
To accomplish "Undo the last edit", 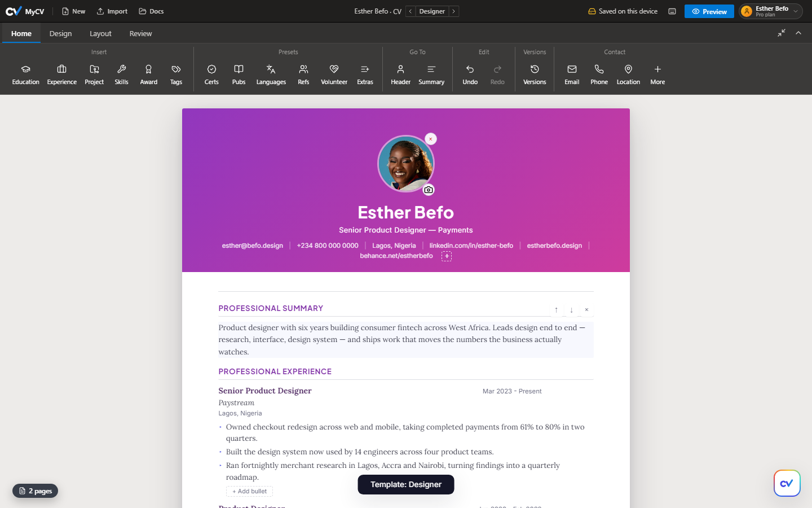I will click(x=470, y=75).
